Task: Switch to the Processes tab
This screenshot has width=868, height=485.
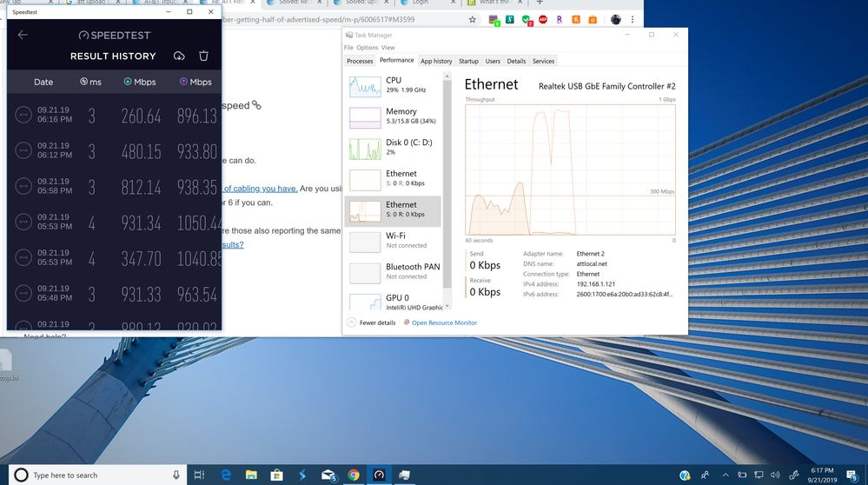Action: pyautogui.click(x=360, y=61)
